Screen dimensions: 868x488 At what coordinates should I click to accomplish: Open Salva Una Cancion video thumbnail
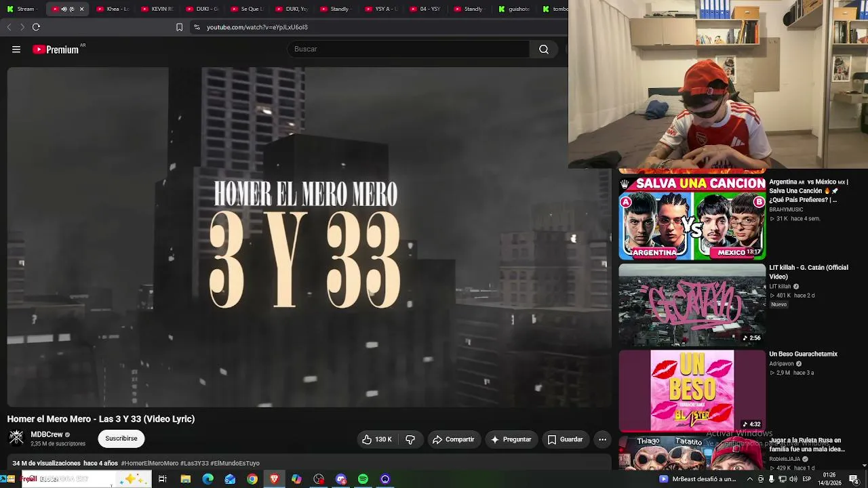click(x=692, y=218)
